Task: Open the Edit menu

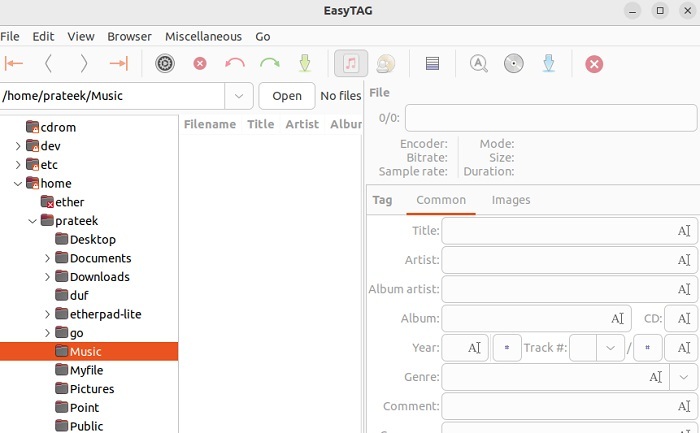Action: point(43,37)
